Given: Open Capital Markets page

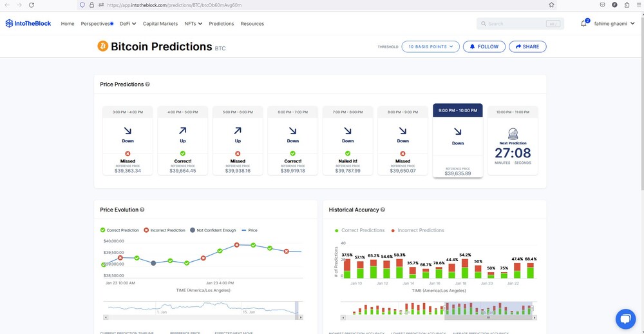Looking at the screenshot, I should (160, 24).
